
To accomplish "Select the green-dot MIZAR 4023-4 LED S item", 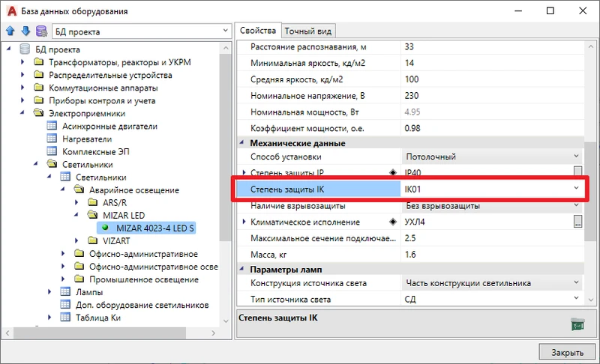I will (x=149, y=228).
